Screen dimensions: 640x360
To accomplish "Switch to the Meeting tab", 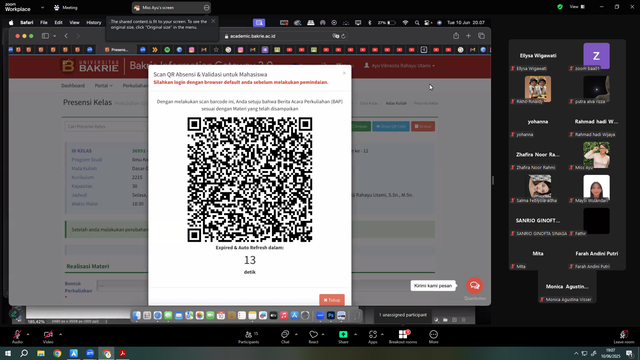I will (x=66, y=7).
